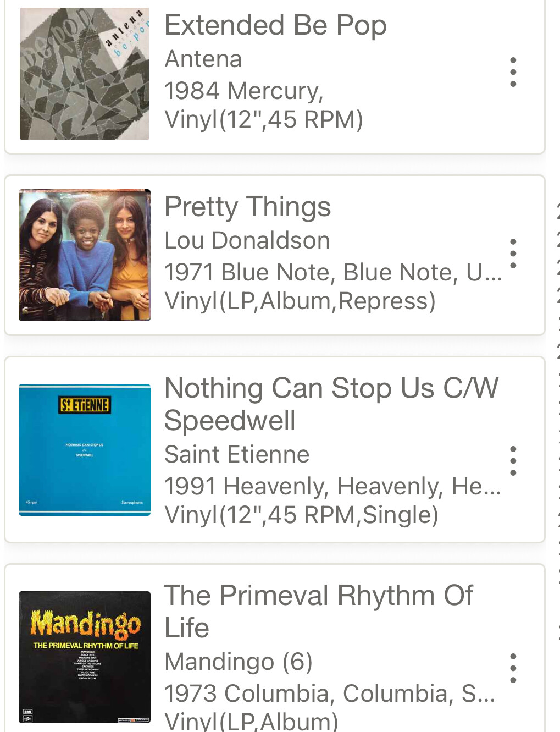560x732 pixels.
Task: Tap the Pretty Things album cover
Action: coord(85,255)
